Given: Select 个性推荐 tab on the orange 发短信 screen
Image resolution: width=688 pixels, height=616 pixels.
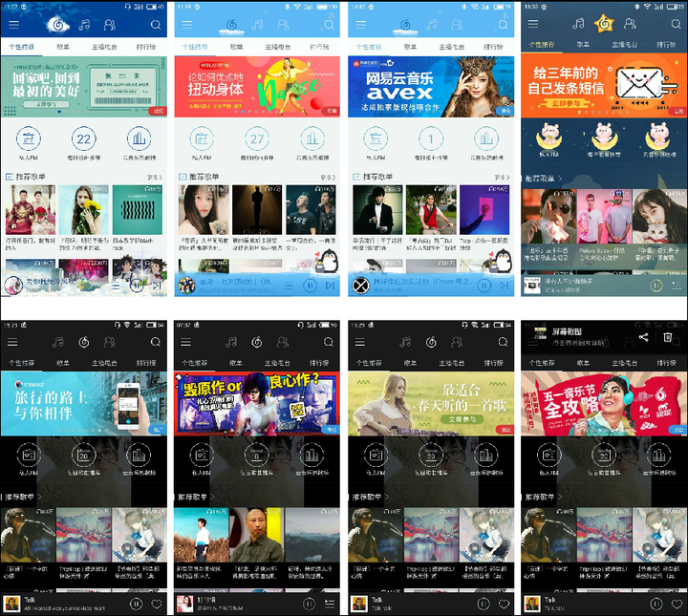Looking at the screenshot, I should tap(542, 45).
